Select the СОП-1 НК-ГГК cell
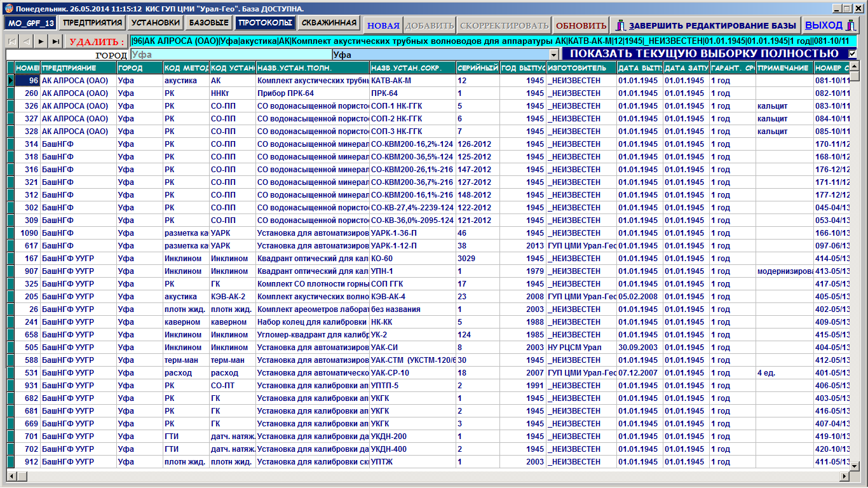The height and width of the screenshot is (488, 868). point(412,106)
